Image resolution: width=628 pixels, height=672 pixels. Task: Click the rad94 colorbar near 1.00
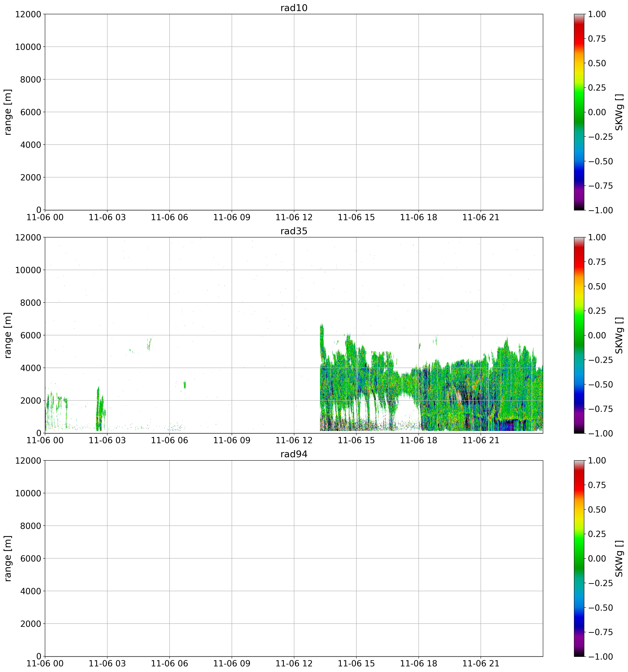click(x=579, y=462)
